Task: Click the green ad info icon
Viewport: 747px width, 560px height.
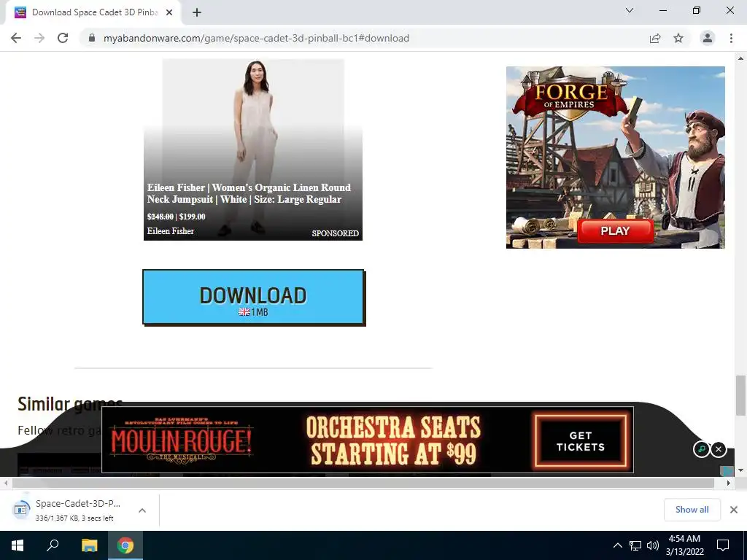Action: 701,449
